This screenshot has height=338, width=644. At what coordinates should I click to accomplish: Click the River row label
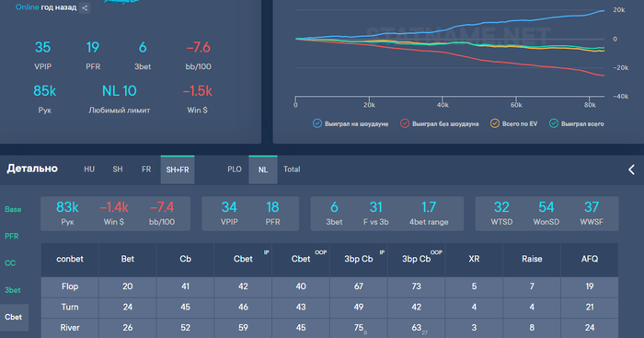(70, 328)
